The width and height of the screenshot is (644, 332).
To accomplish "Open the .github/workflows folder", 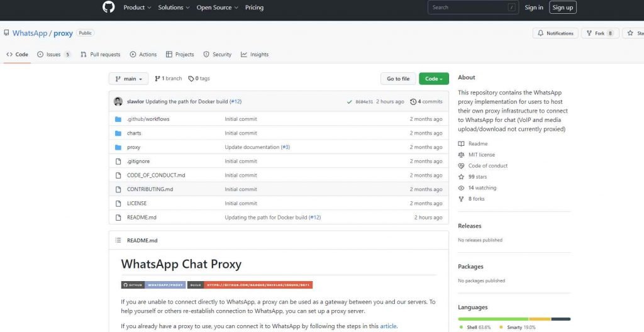I will tap(148, 119).
